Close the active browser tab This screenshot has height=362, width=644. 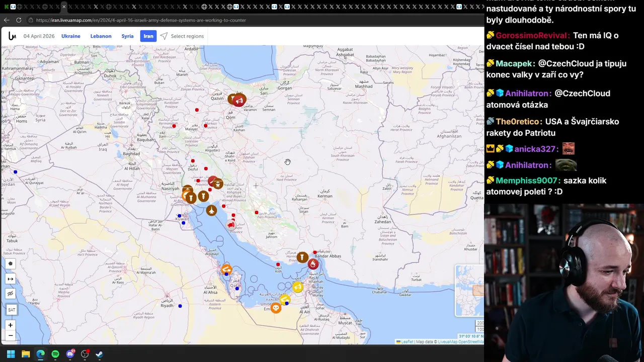63,7
